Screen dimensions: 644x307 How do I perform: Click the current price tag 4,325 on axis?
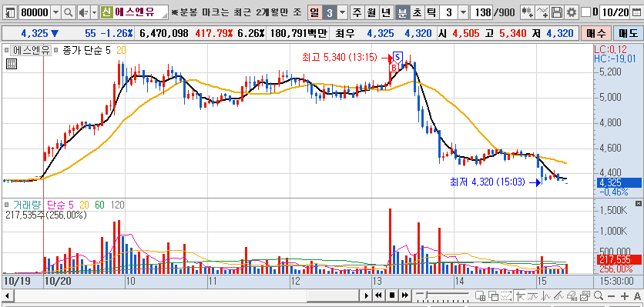coord(618,182)
